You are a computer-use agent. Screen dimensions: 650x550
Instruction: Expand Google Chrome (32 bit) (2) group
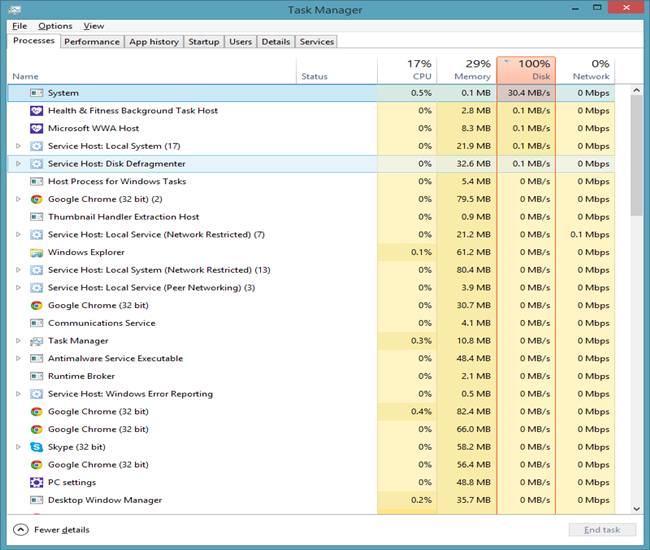click(x=18, y=199)
